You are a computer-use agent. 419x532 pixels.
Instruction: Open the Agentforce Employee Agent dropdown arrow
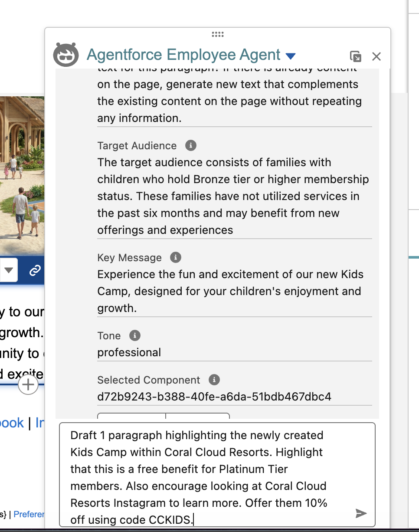291,56
